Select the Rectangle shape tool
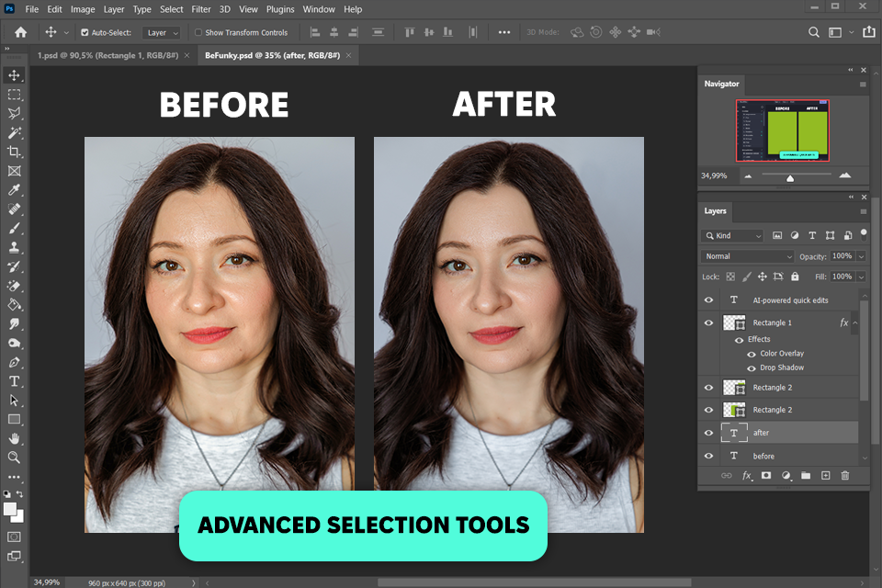The width and height of the screenshot is (882, 588). [x=14, y=420]
